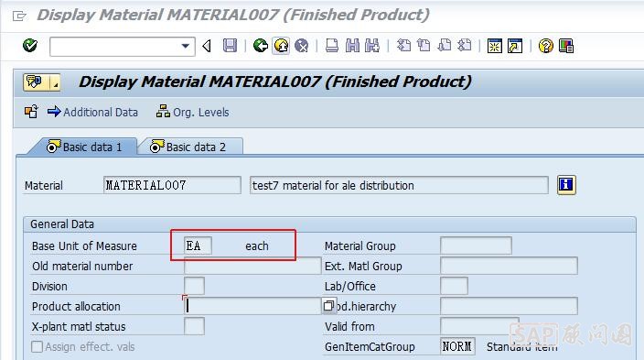Click the green checkmark Enter icon
Screen dimensions: 644x360
[x=30, y=45]
